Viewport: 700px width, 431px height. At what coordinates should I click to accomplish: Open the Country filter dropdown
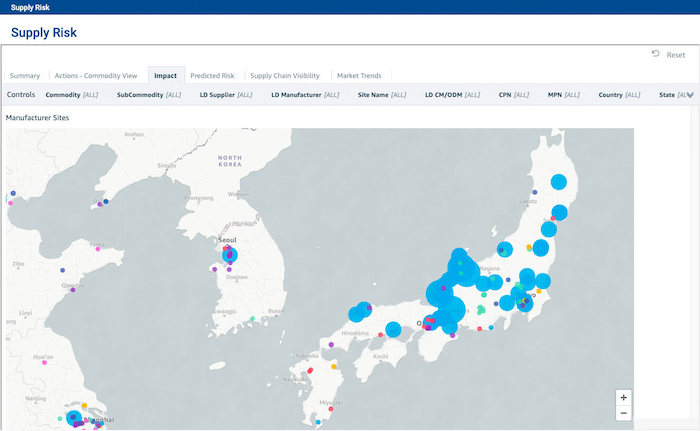[619, 95]
